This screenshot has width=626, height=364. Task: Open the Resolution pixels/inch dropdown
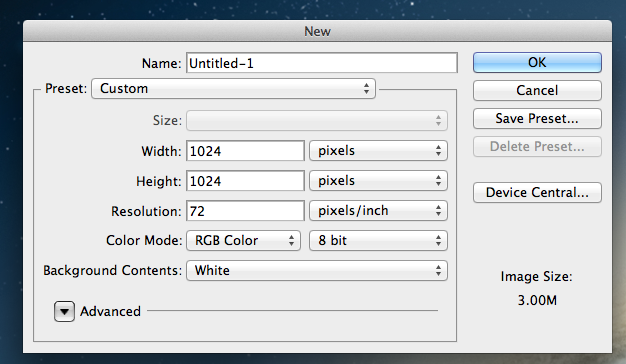378,211
